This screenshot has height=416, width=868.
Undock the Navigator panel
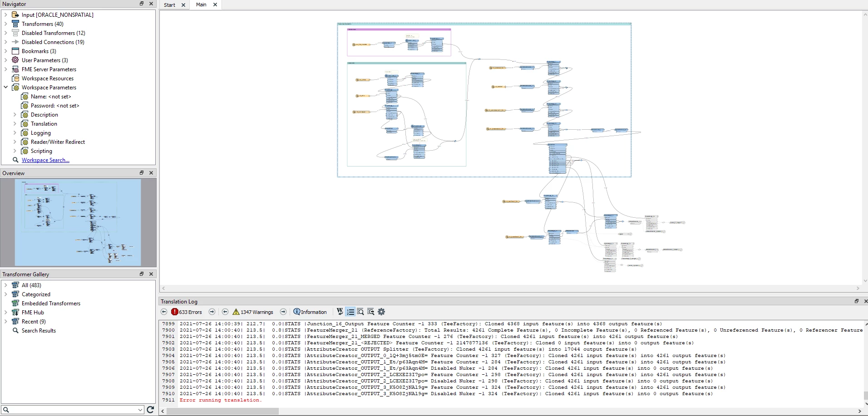pyautogui.click(x=142, y=4)
